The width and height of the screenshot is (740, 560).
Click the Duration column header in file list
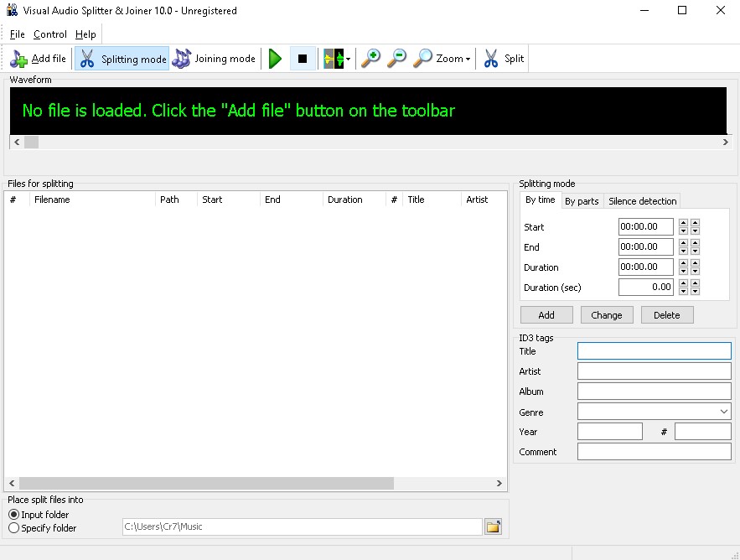(354, 200)
